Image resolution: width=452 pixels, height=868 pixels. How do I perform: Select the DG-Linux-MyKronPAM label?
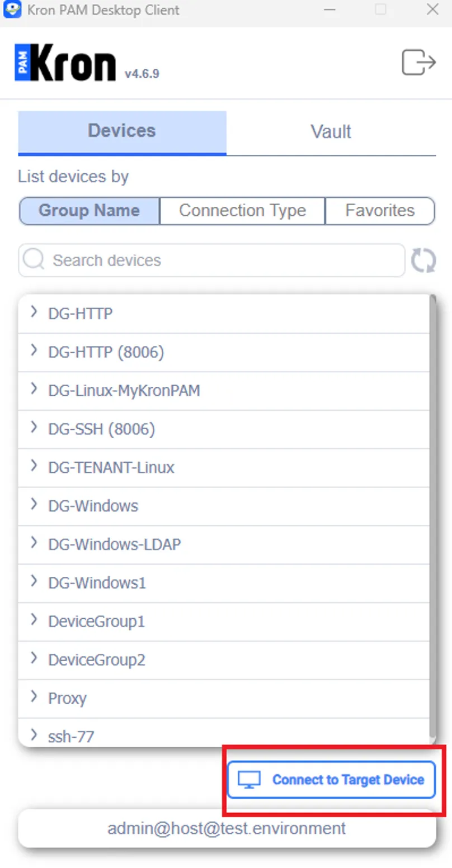pyautogui.click(x=124, y=391)
